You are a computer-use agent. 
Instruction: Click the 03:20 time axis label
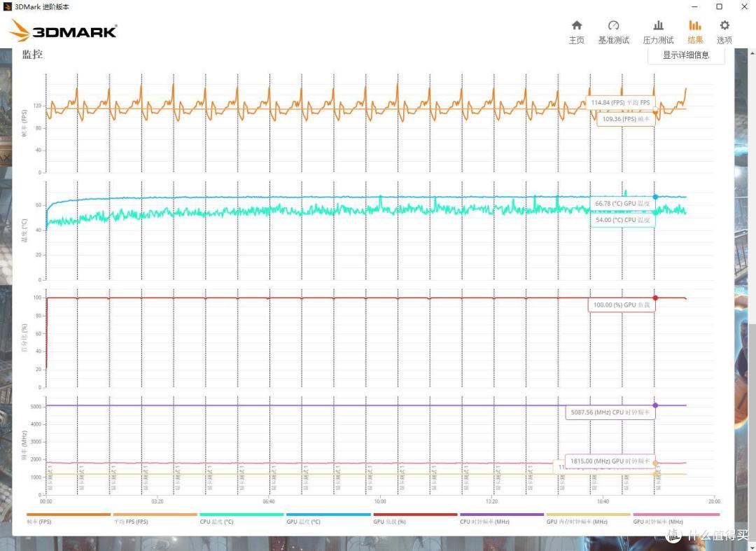pos(157,501)
